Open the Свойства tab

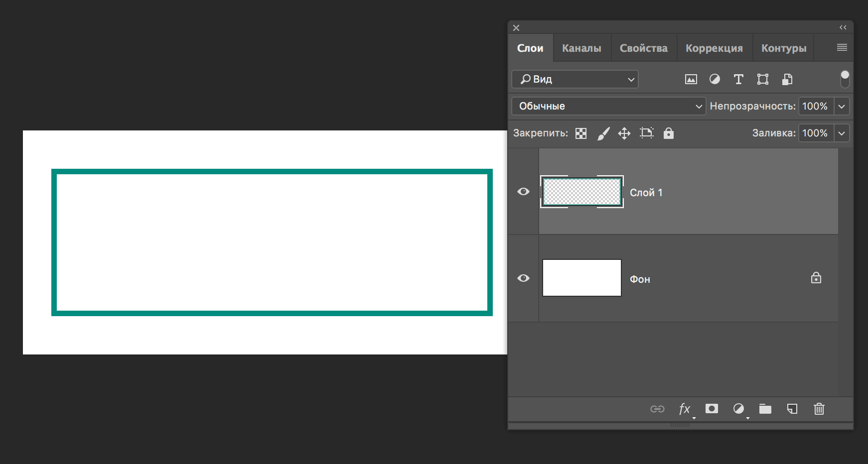pos(643,48)
